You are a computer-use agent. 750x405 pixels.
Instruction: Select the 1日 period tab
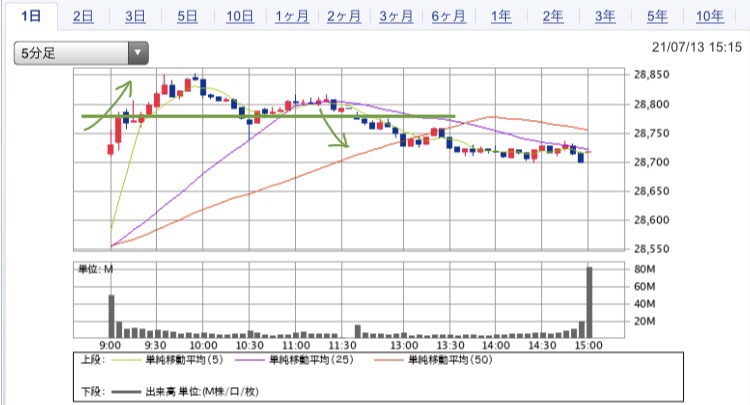tap(31, 16)
